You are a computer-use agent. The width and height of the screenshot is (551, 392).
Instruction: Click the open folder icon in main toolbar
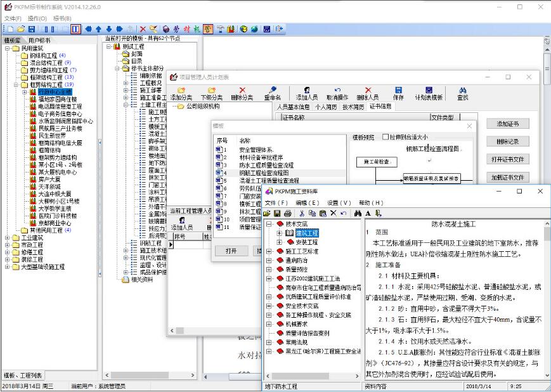click(21, 29)
